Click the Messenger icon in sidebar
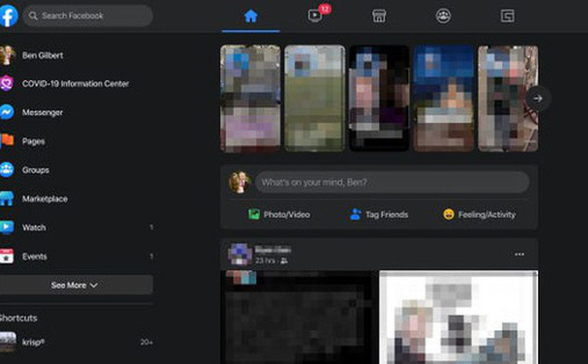This screenshot has height=364, width=588. click(7, 112)
